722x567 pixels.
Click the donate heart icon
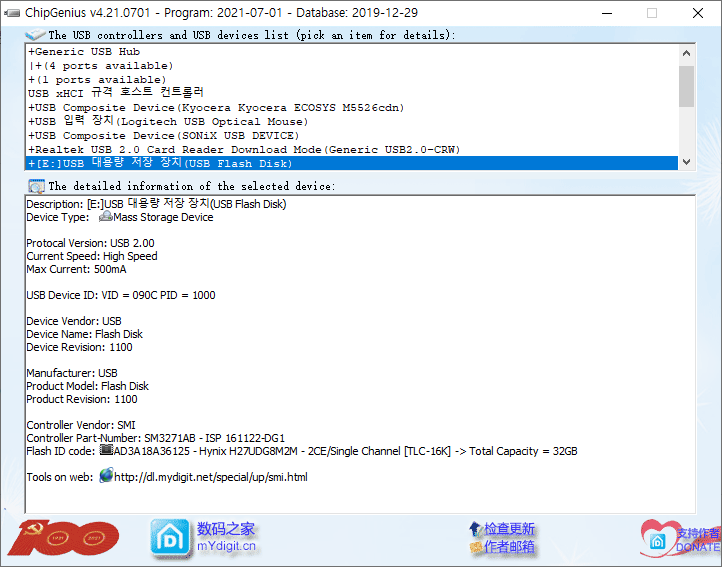pyautogui.click(x=658, y=538)
